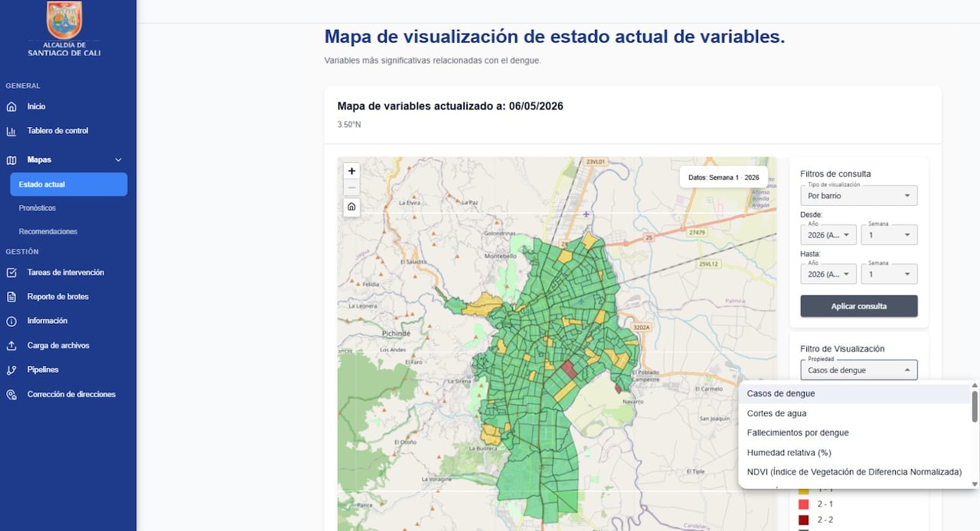
Task: Open Corrección de direcciones page
Action: click(72, 395)
